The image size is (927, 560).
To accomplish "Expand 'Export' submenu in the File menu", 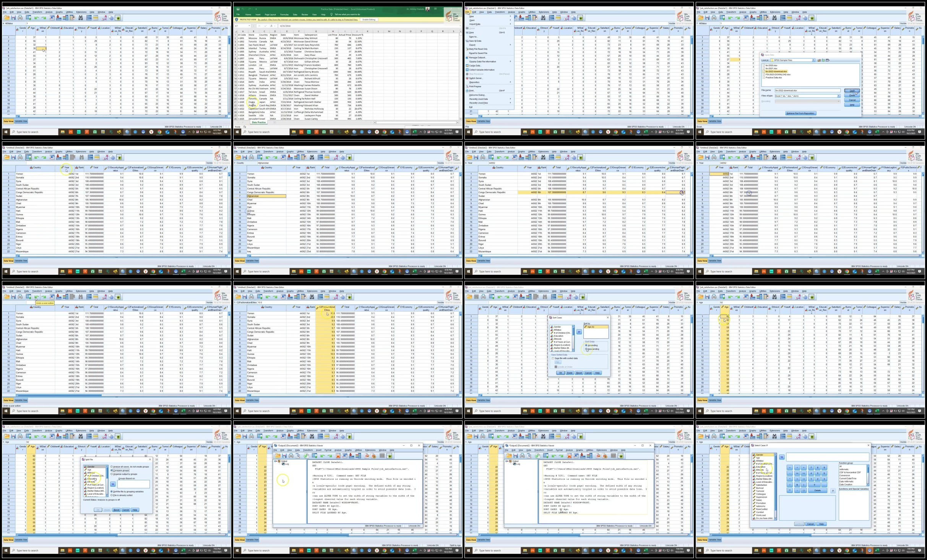I will click(489, 45).
